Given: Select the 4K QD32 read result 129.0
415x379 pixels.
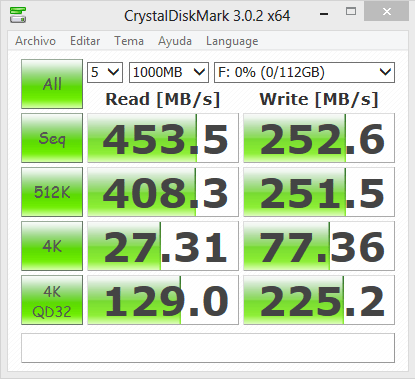Looking at the screenshot, I should coord(163,300).
